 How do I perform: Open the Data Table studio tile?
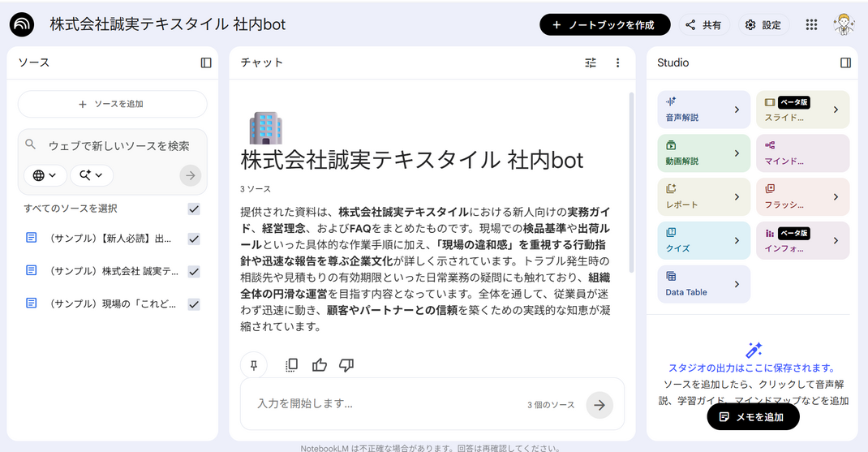703,284
